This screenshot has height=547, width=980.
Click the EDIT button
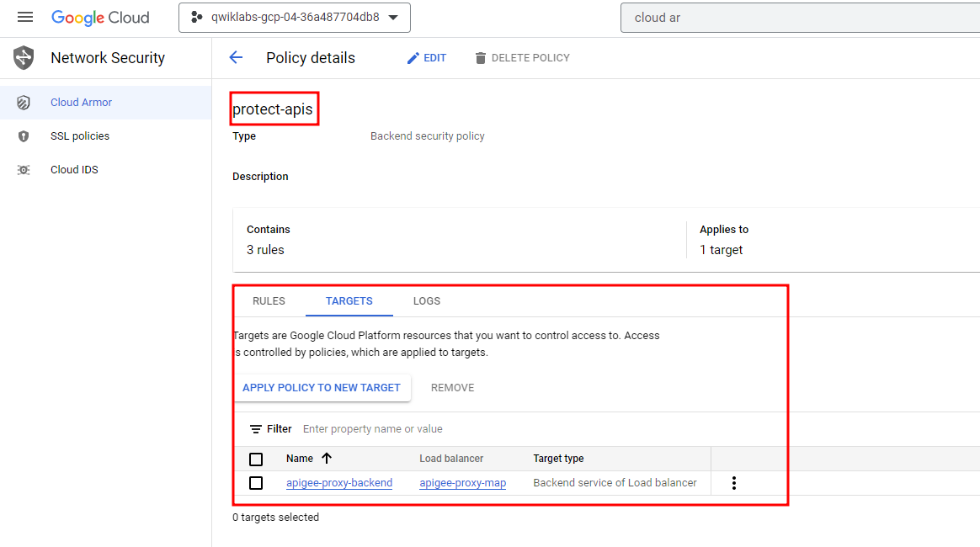pos(426,58)
